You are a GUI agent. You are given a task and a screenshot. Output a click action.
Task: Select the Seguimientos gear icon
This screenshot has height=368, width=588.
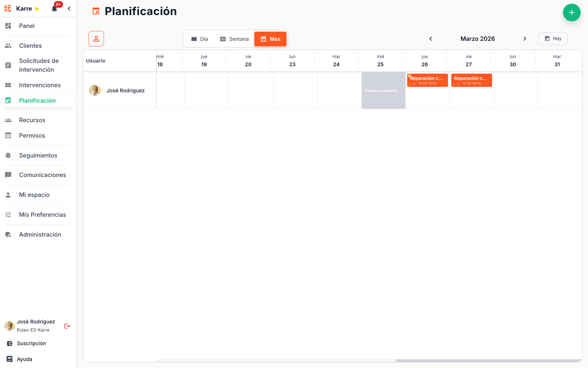(x=8, y=155)
